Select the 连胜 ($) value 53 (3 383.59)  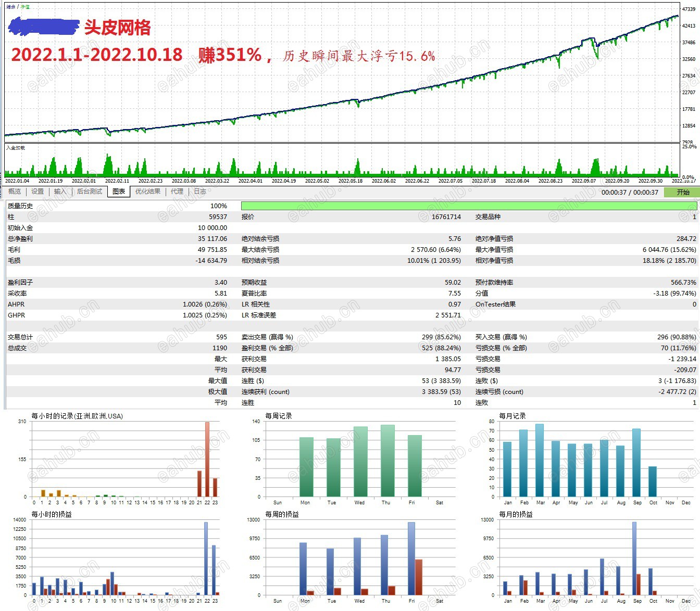pyautogui.click(x=442, y=381)
